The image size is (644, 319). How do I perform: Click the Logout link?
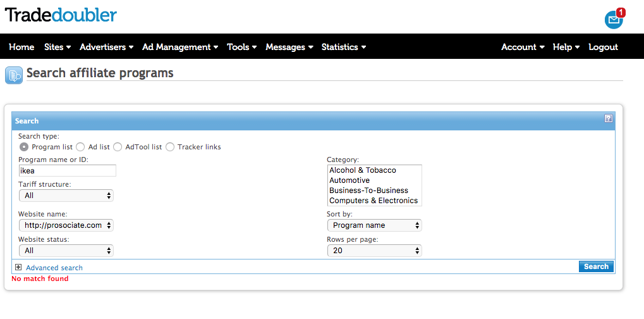tap(603, 47)
